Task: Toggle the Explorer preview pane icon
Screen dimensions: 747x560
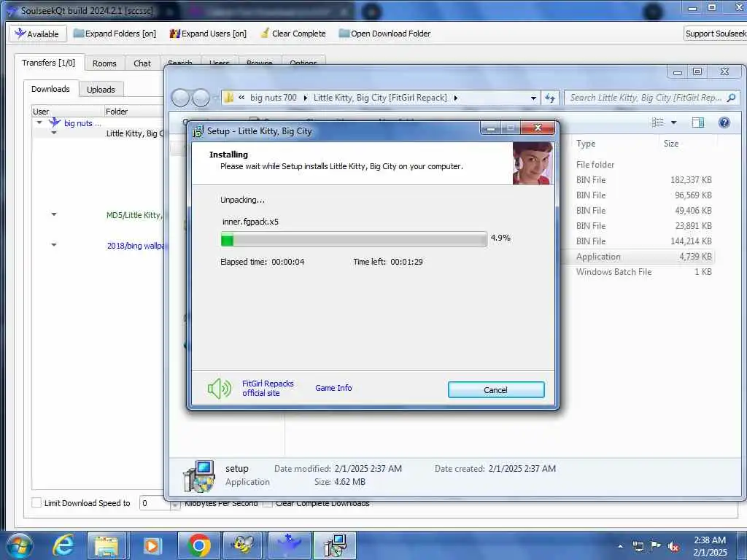Action: [x=698, y=122]
